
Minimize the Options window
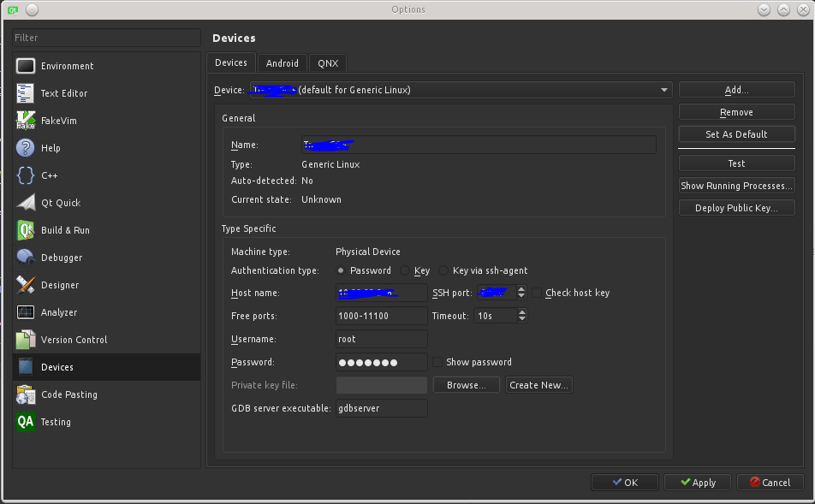click(x=764, y=10)
